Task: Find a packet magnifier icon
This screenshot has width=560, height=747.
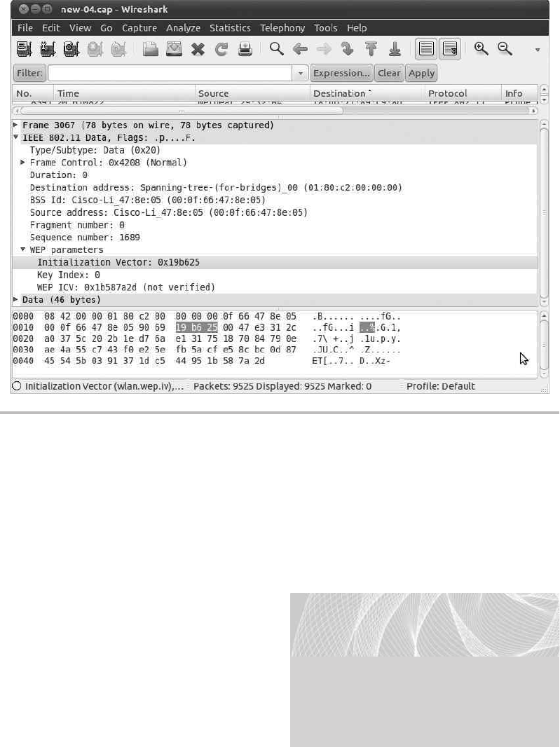Action: 276,48
